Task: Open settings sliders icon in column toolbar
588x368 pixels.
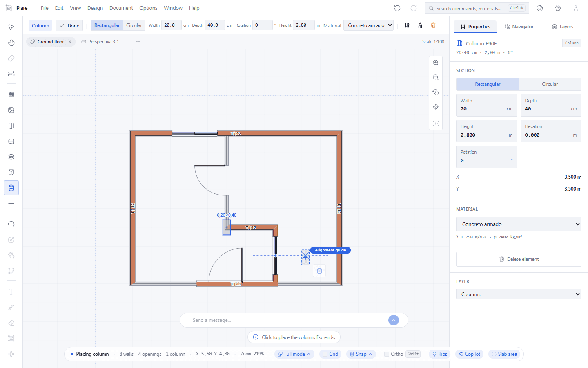Action: click(407, 25)
